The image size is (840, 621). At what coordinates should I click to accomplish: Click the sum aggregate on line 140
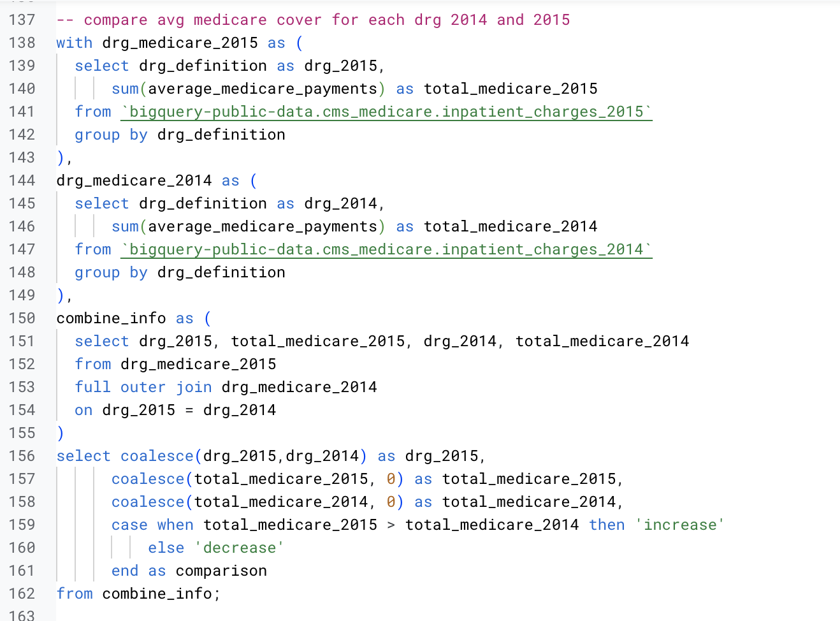click(125, 88)
